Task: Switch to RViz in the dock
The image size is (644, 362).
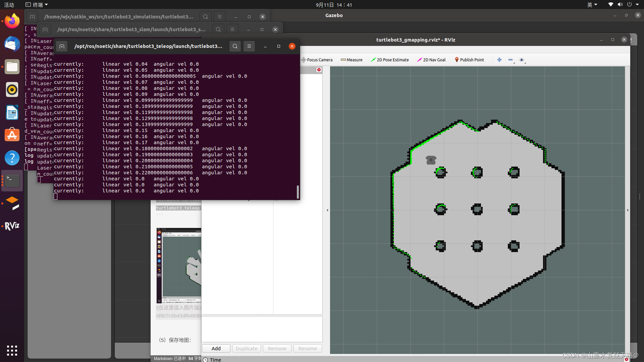Action: click(12, 226)
